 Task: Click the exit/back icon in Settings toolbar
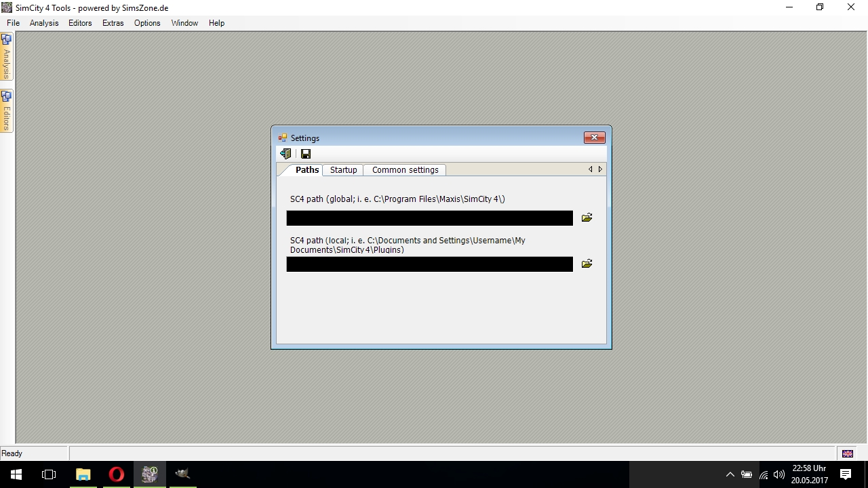click(285, 154)
